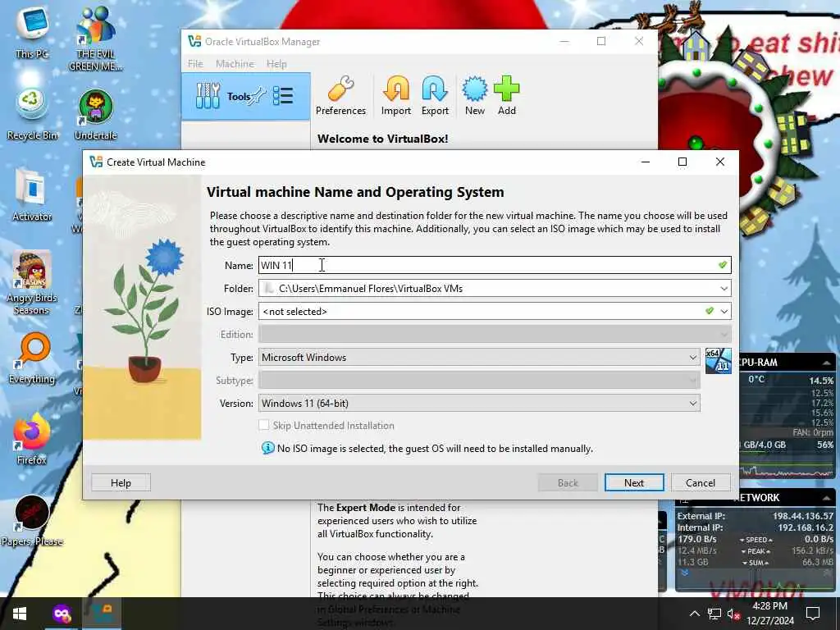Open the notification center icon
Screen dimensions: 840x630
(x=813, y=614)
